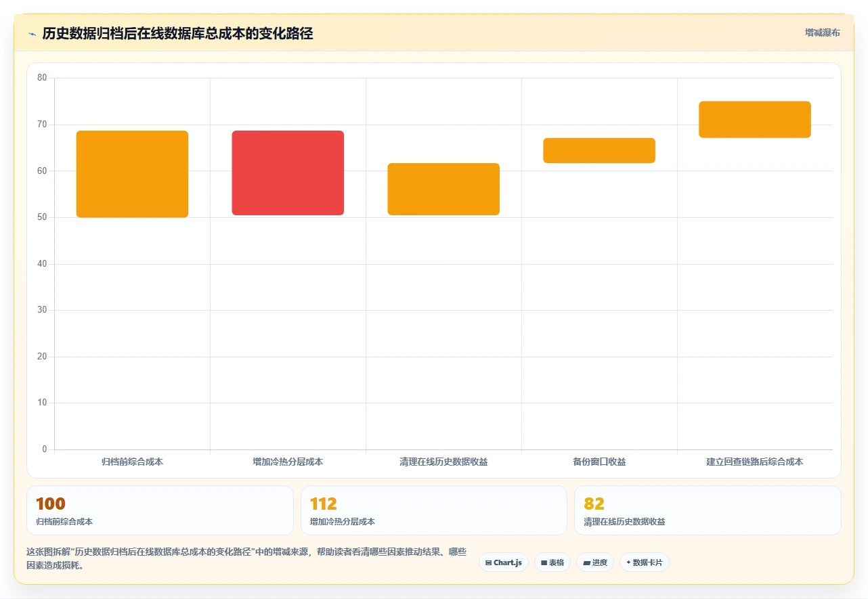The image size is (868, 599).
Task: Click the x-axis label 备份窗口收益
Action: pyautogui.click(x=599, y=462)
